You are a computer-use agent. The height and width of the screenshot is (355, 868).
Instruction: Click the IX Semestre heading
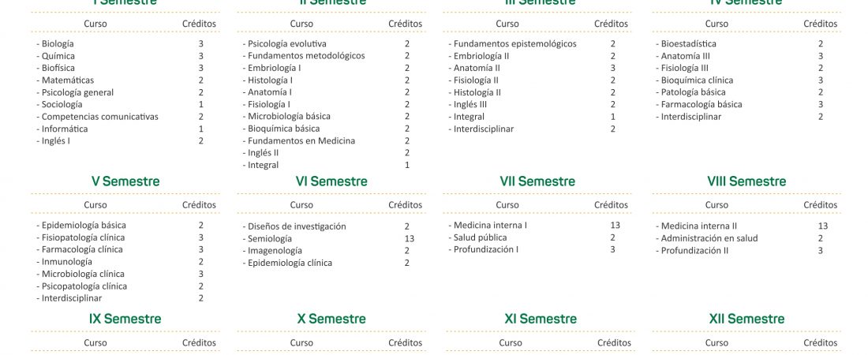125,319
